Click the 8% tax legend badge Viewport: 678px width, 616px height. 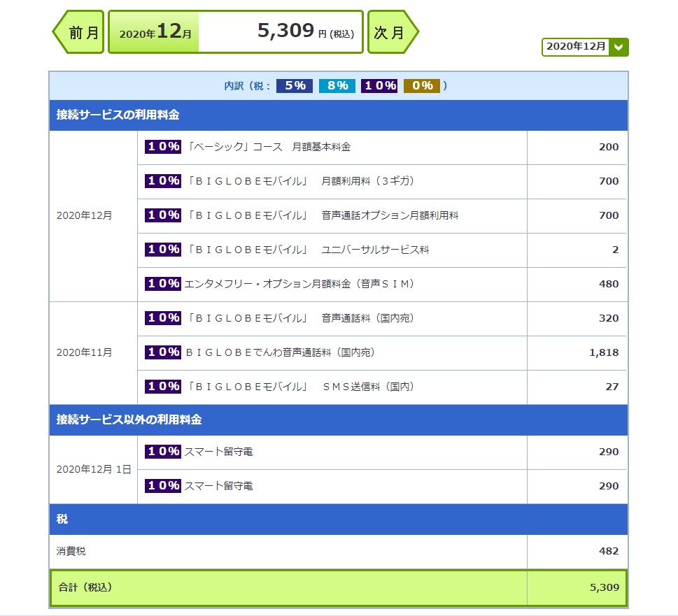337,85
